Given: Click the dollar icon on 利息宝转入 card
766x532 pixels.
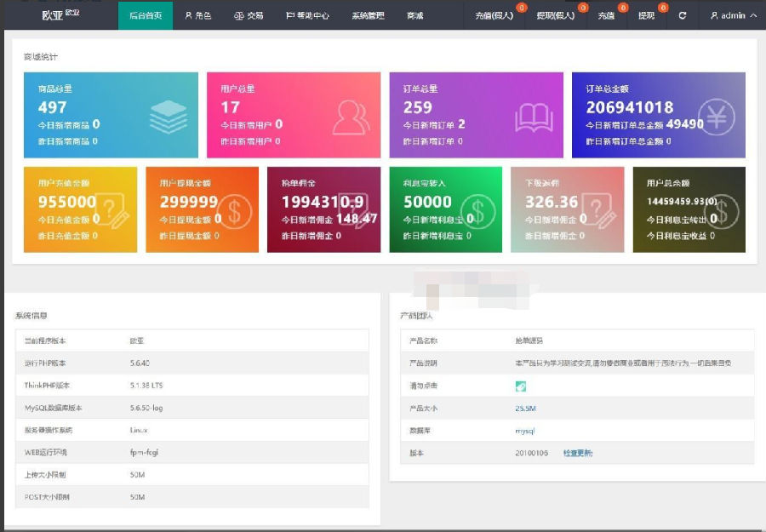Looking at the screenshot, I should pos(477,212).
